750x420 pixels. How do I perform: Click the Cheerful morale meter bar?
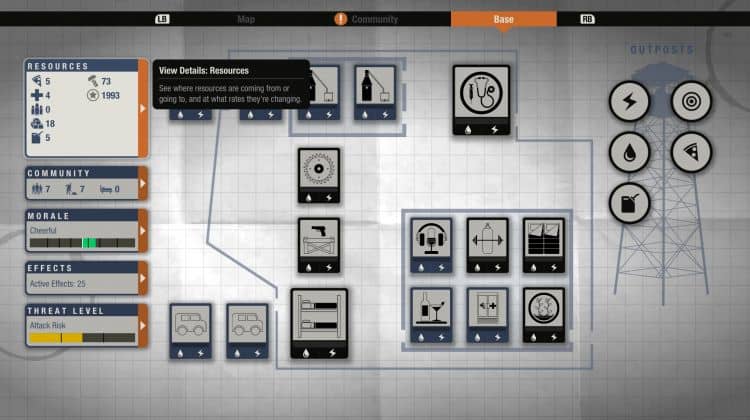[x=82, y=243]
